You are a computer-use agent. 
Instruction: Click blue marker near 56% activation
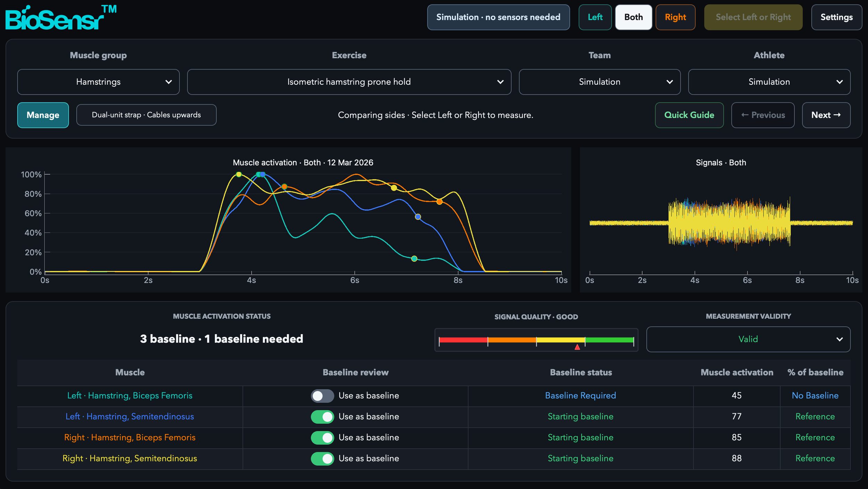pos(418,217)
